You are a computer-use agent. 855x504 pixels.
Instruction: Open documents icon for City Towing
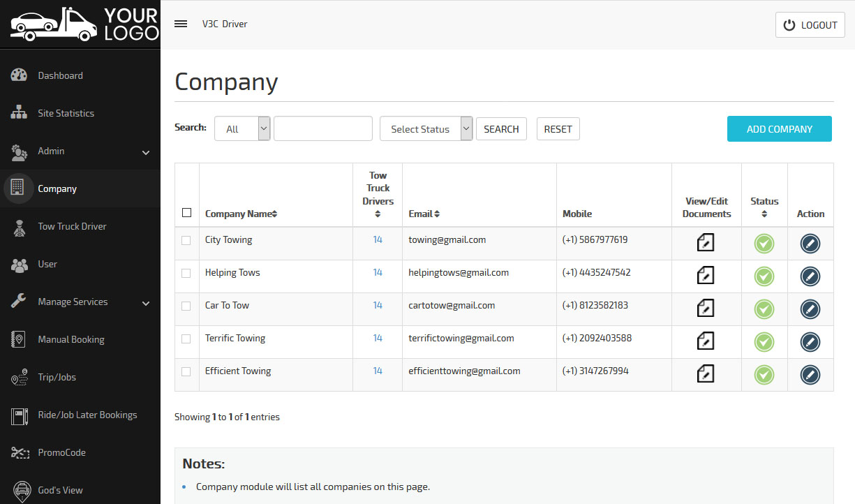point(706,243)
